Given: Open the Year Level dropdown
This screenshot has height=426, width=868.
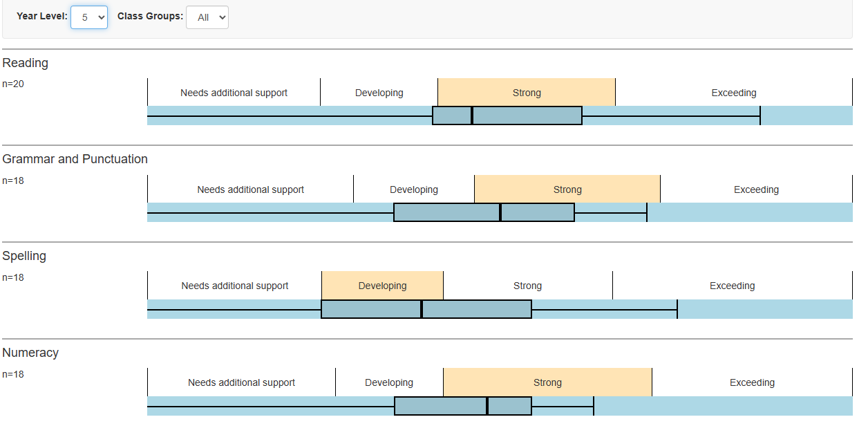Looking at the screenshot, I should [89, 17].
